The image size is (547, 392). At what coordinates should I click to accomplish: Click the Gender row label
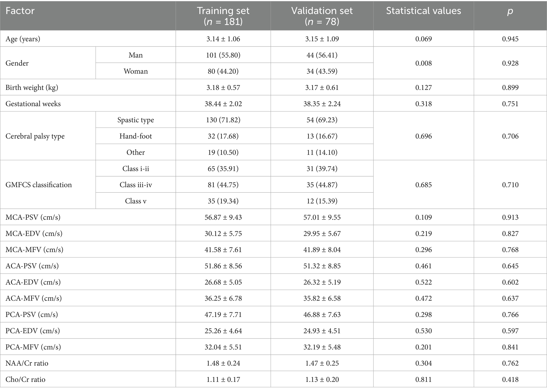click(x=17, y=63)
